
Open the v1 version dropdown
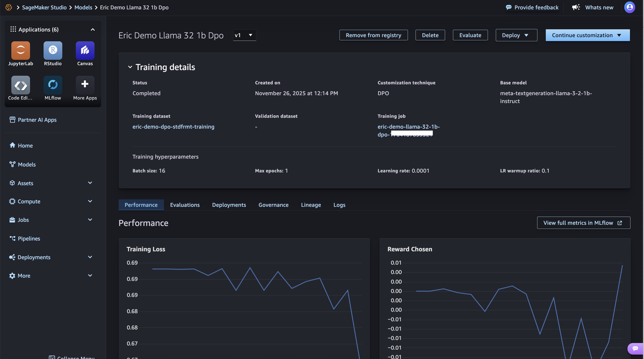[244, 35]
